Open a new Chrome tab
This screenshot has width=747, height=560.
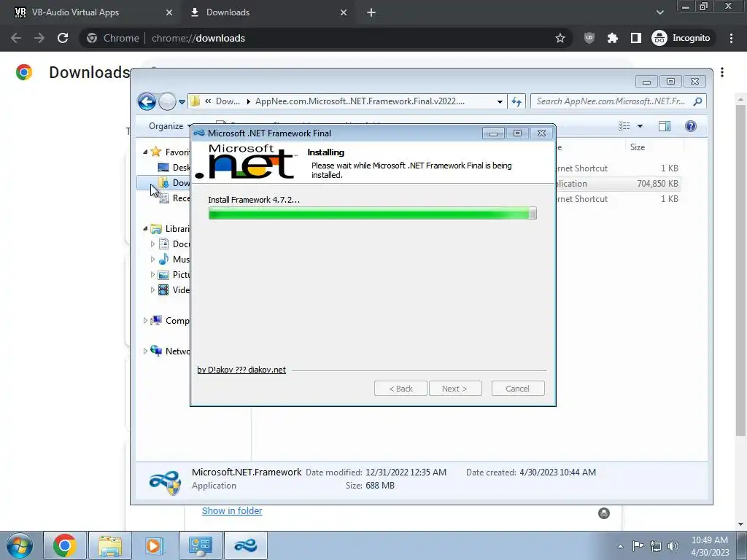(x=371, y=12)
